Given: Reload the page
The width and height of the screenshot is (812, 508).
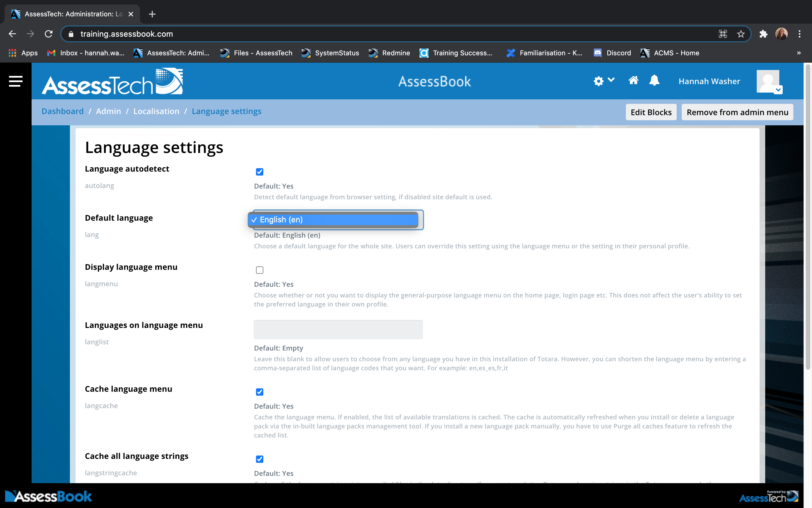Looking at the screenshot, I should [49, 34].
